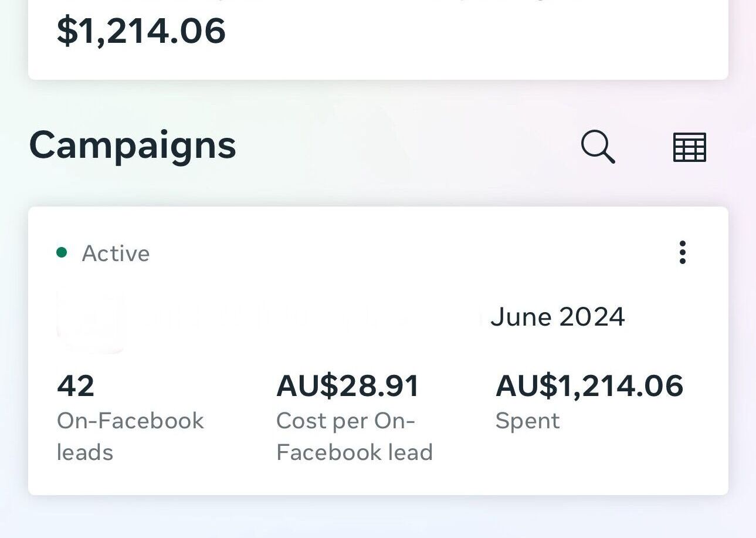Select the Campaigns section heading
This screenshot has height=538, width=756.
tap(133, 146)
